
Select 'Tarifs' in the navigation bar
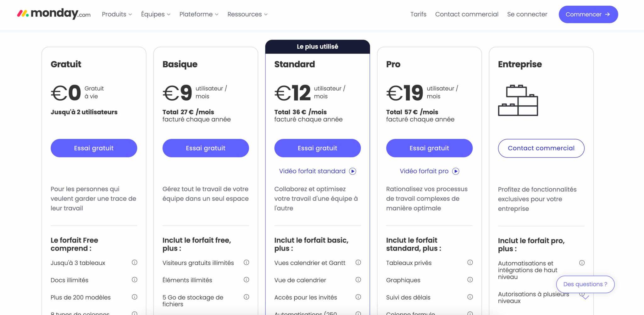(x=418, y=14)
